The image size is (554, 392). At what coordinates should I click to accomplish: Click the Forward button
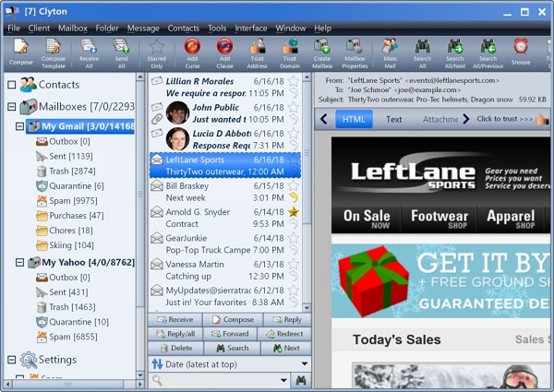tap(230, 334)
